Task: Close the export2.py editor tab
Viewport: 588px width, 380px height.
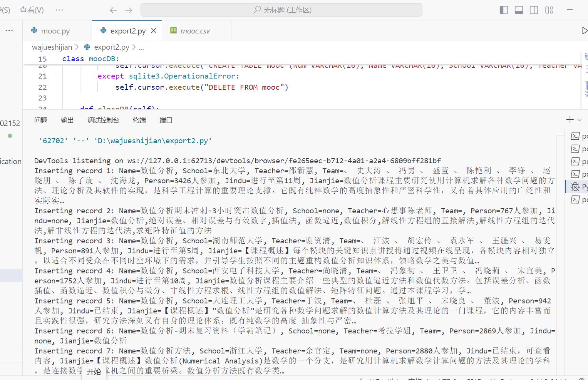Action: (x=154, y=31)
